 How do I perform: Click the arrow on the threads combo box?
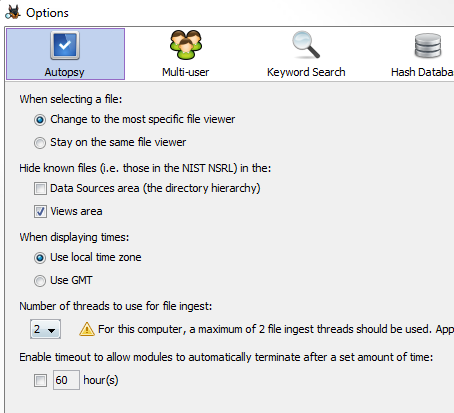[52, 330]
